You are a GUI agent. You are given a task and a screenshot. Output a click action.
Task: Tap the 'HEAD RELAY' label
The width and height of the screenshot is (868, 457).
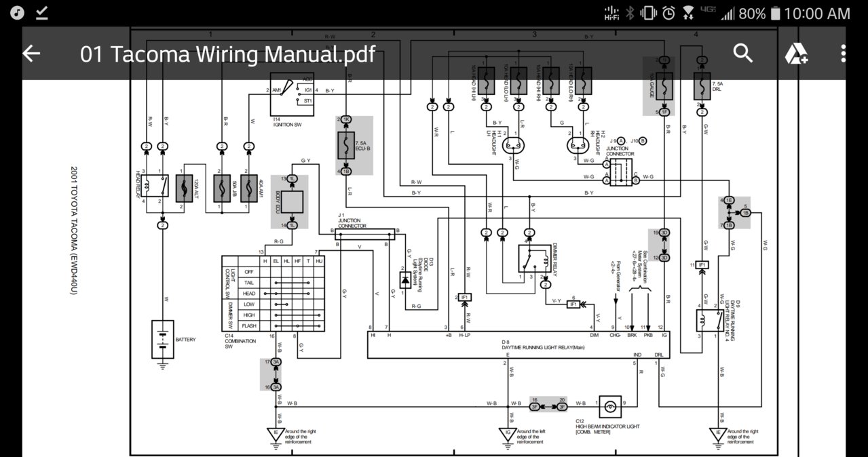(x=138, y=184)
